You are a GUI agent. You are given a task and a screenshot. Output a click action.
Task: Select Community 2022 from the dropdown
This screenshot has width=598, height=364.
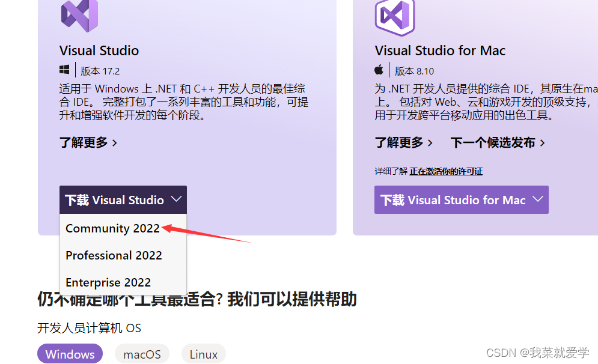(112, 228)
